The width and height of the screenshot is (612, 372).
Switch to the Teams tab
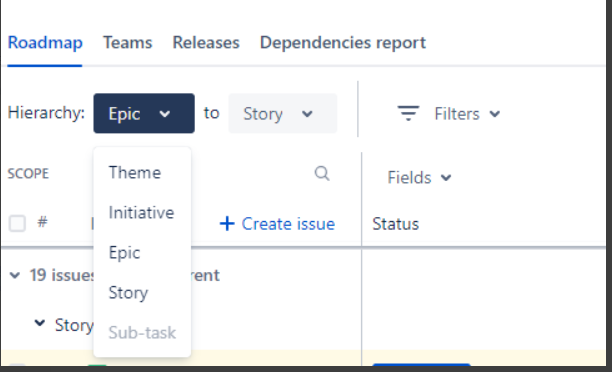point(128,43)
